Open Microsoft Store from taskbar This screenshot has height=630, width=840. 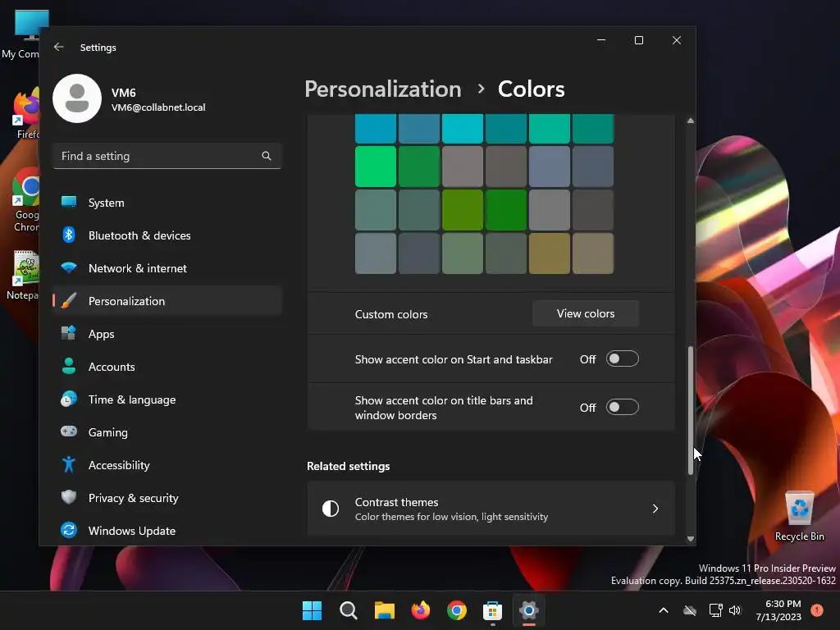pyautogui.click(x=492, y=610)
